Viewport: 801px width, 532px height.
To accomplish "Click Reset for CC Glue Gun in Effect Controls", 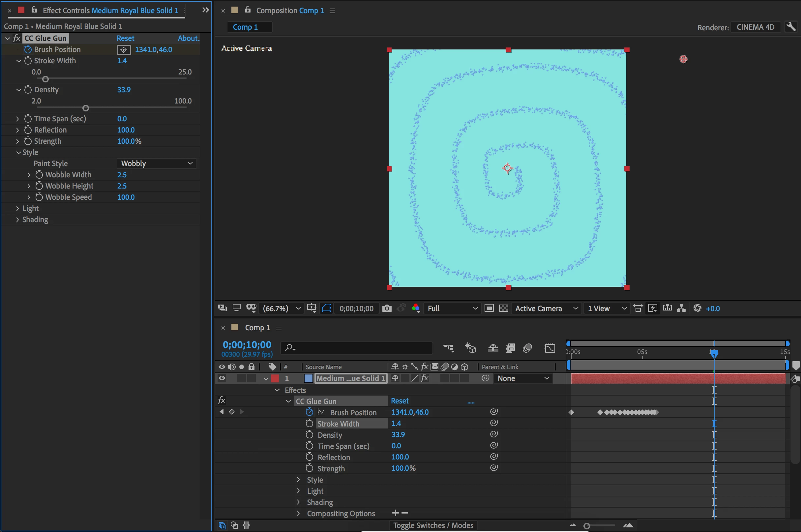I will (125, 38).
